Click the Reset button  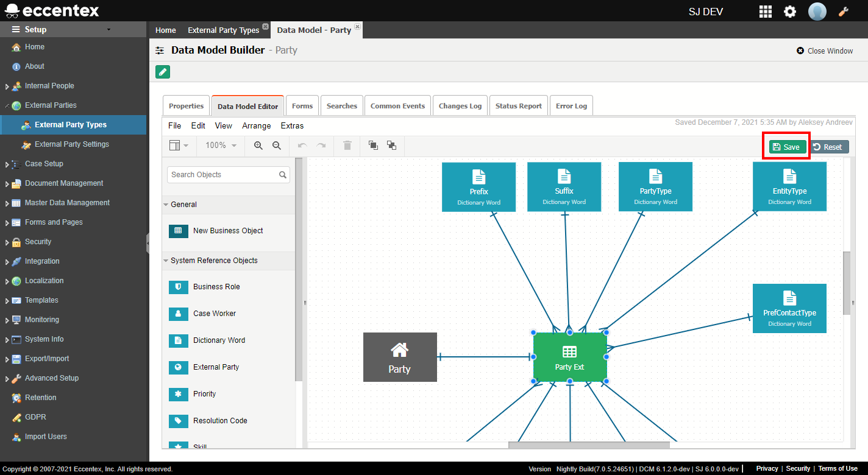point(829,146)
